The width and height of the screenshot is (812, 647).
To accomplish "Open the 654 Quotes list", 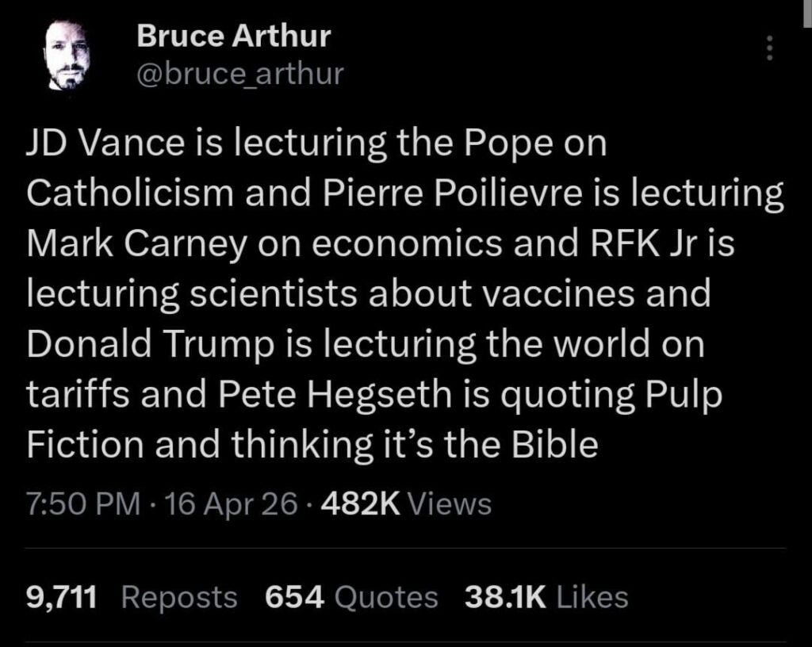I will click(350, 597).
